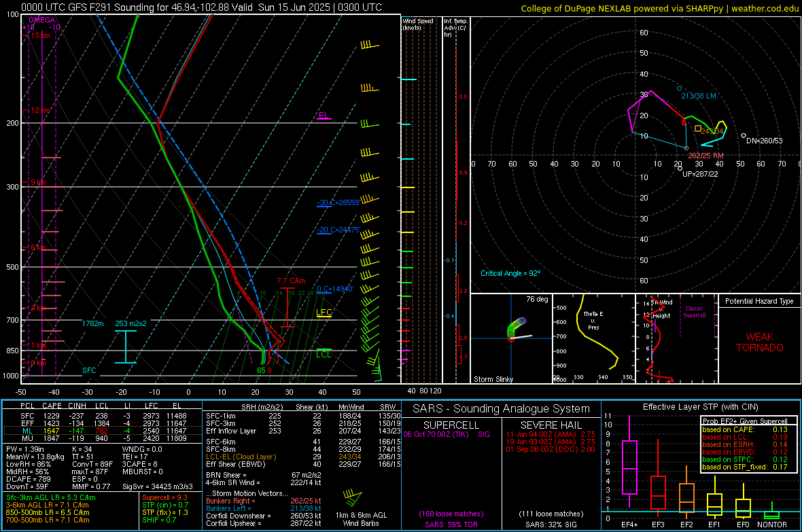Click the 'based on CAPE: 0.13' probability line

point(745,429)
